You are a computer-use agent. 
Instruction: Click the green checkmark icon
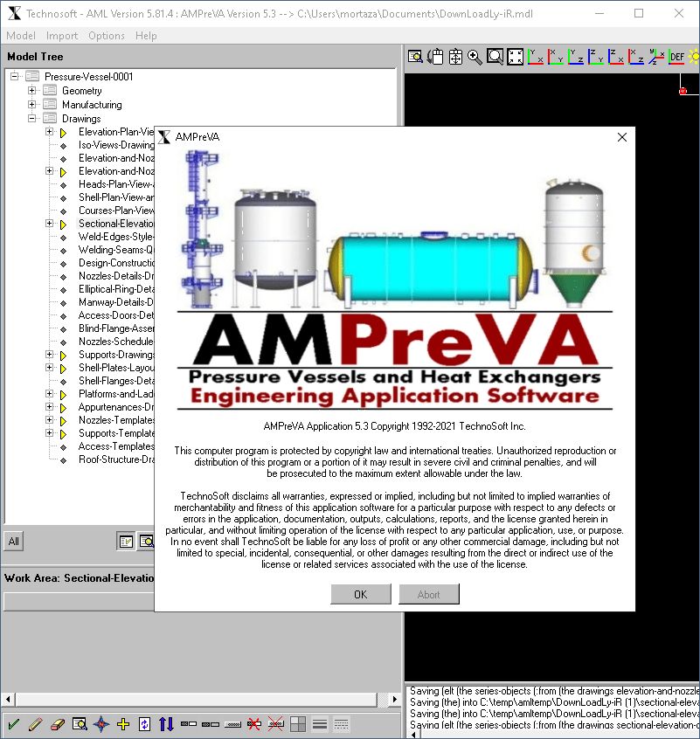pyautogui.click(x=12, y=724)
